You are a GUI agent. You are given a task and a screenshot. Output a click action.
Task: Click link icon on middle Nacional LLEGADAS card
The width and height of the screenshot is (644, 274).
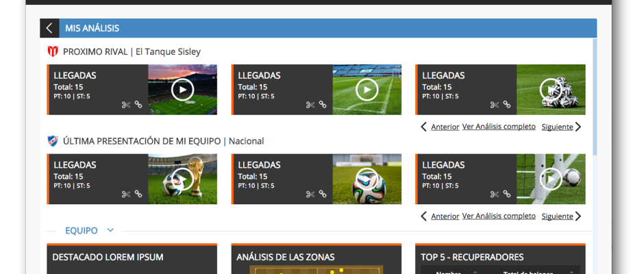323,194
